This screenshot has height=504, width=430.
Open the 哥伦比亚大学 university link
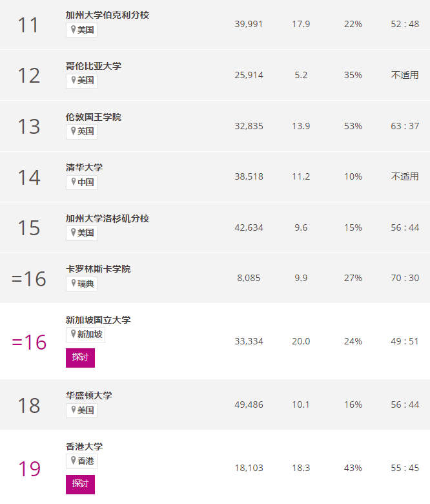[x=94, y=66]
